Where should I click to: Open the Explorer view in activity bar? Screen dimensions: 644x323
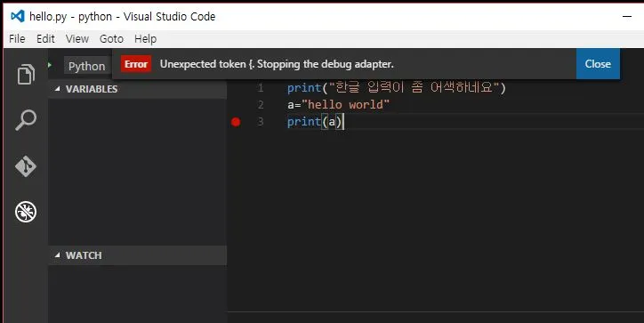pos(26,75)
